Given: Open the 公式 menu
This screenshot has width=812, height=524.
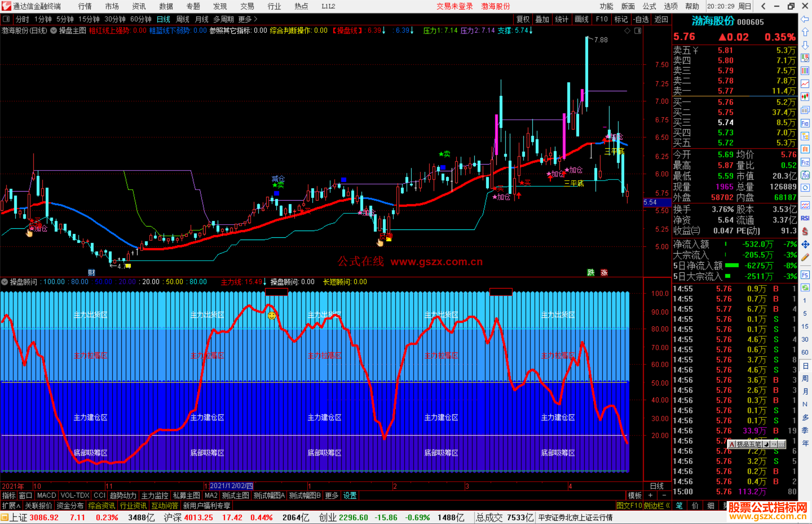Looking at the screenshot, I should (x=649, y=6).
